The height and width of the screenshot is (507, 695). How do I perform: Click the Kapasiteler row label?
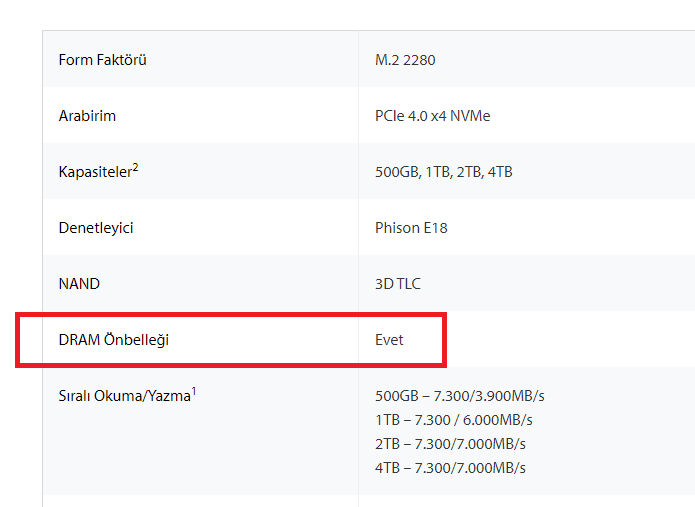click(x=95, y=173)
